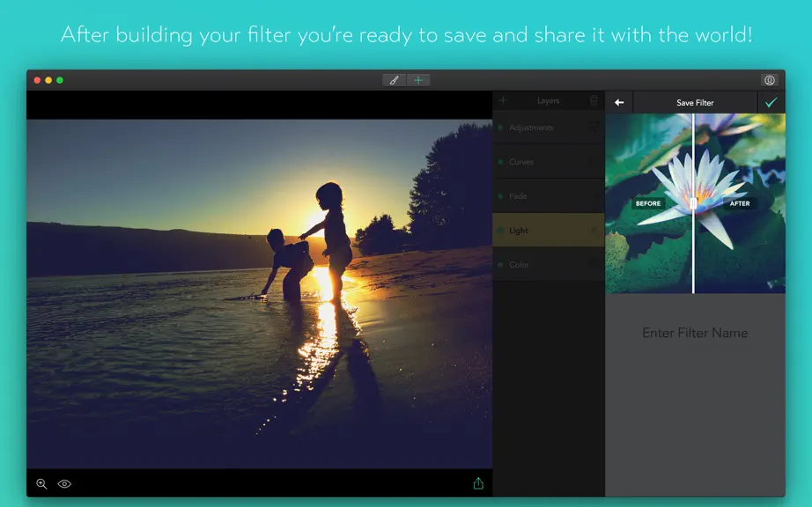Click the Enter Filter Name field
The image size is (812, 507).
[x=695, y=333]
